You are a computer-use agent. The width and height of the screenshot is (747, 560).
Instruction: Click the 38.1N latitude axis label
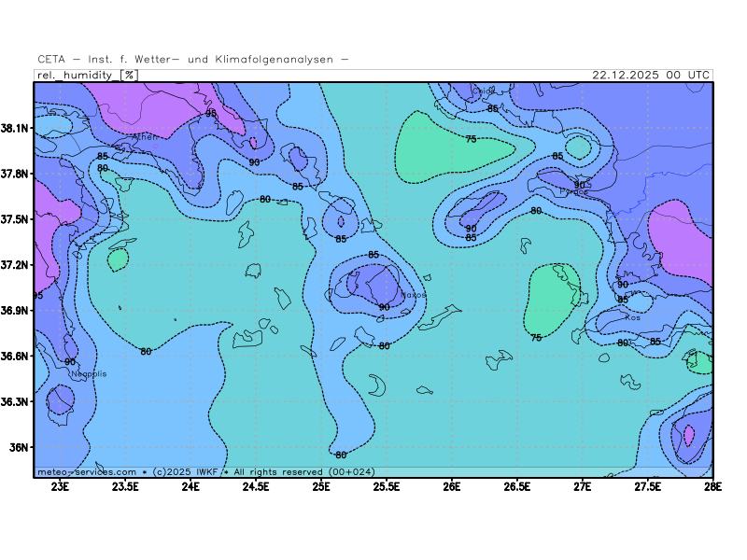coord(16,128)
